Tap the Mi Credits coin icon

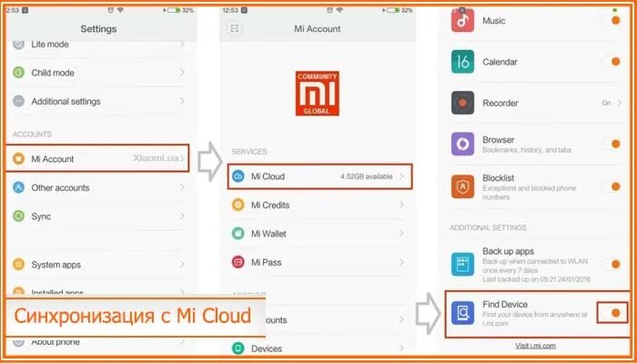[x=238, y=205]
